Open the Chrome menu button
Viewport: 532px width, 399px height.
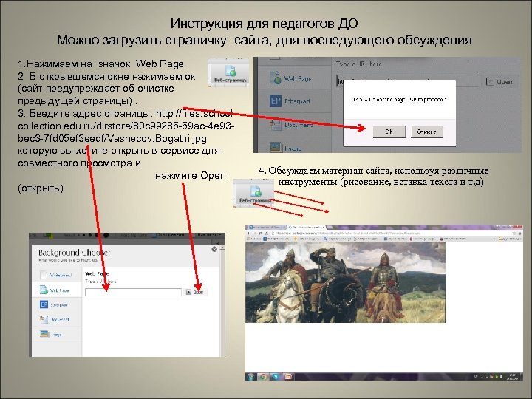(519, 233)
